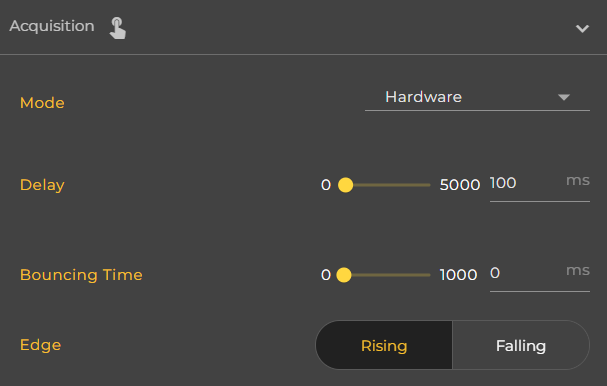Click the Delay maximum value 5000
Image resolution: width=607 pixels, height=386 pixels.
point(460,185)
